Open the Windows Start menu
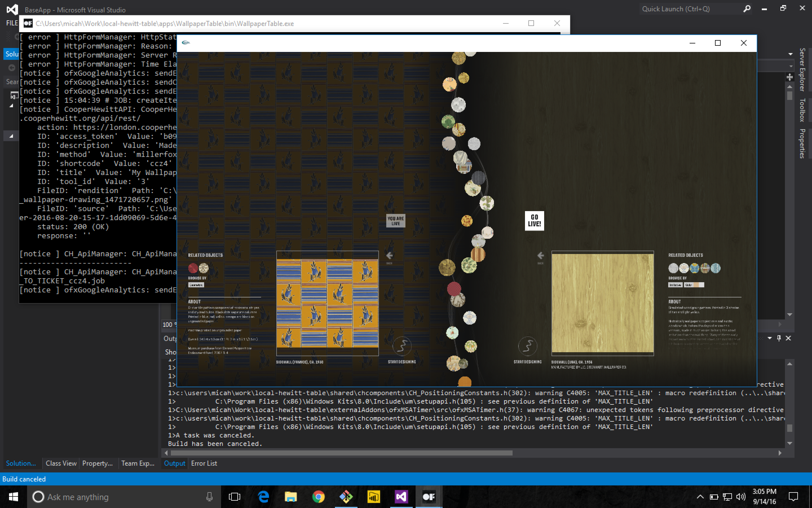The image size is (812, 508). [x=14, y=497]
